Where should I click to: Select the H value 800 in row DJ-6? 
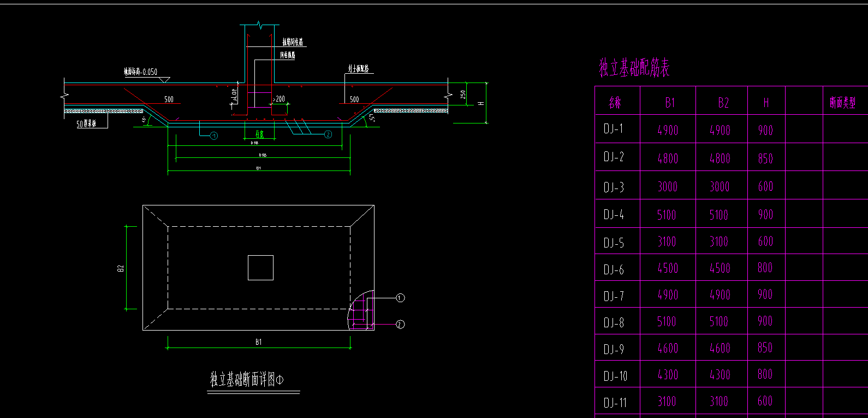(x=765, y=268)
